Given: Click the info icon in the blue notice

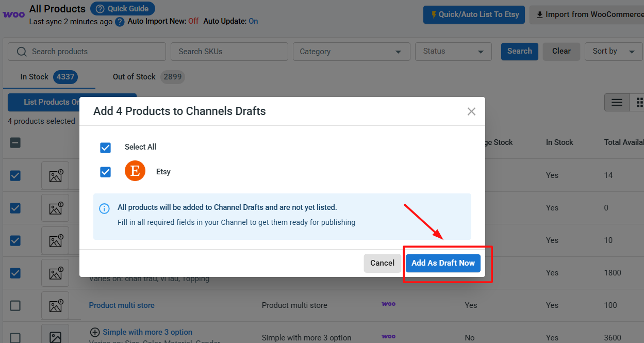Looking at the screenshot, I should pyautogui.click(x=104, y=208).
